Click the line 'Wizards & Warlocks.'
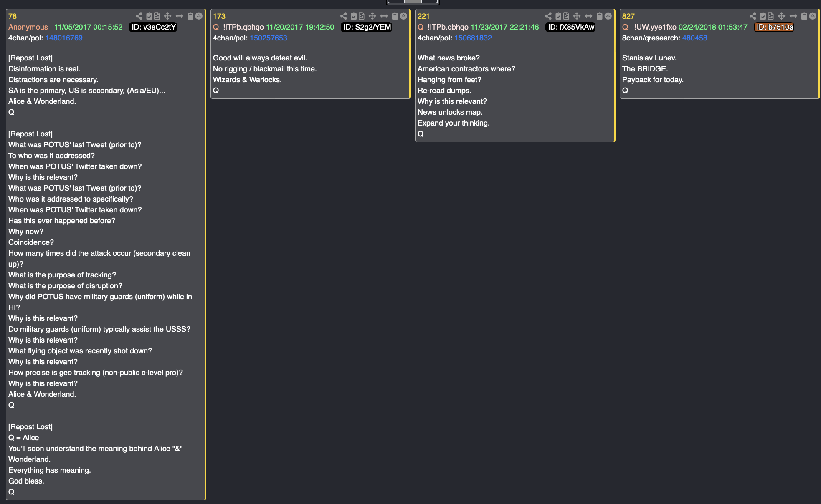This screenshot has height=504, width=821. click(247, 80)
